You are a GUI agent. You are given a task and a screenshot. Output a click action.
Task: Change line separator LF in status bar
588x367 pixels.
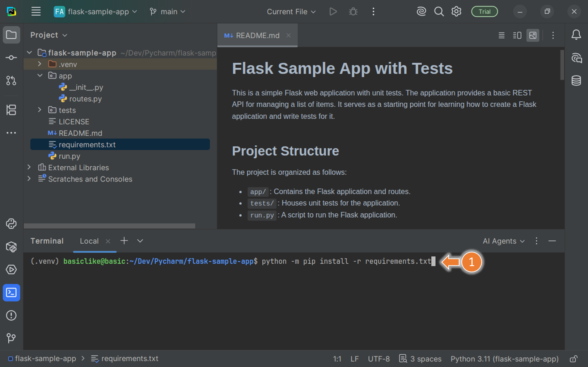(x=355, y=359)
